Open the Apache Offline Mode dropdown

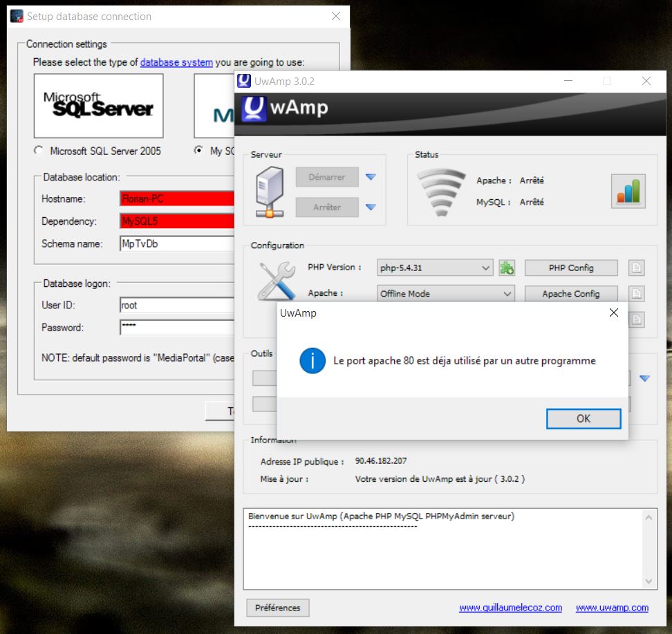point(446,294)
